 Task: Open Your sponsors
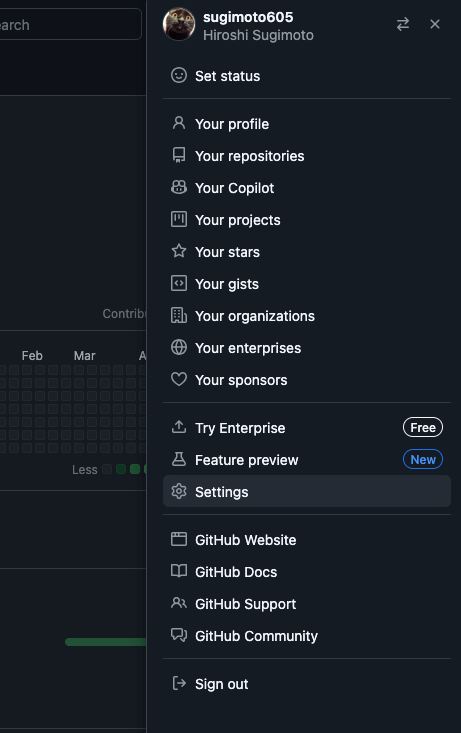click(307, 380)
